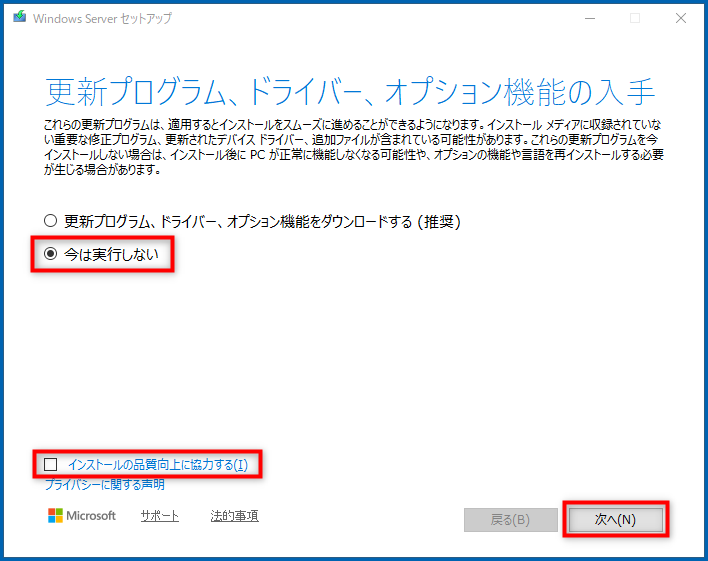Check インストールの品質向上に協力する checkbox

(50, 464)
